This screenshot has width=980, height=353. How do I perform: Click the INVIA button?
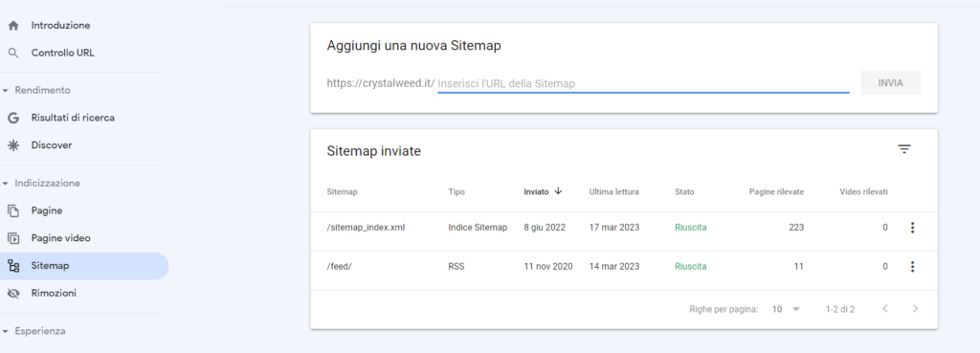(890, 83)
